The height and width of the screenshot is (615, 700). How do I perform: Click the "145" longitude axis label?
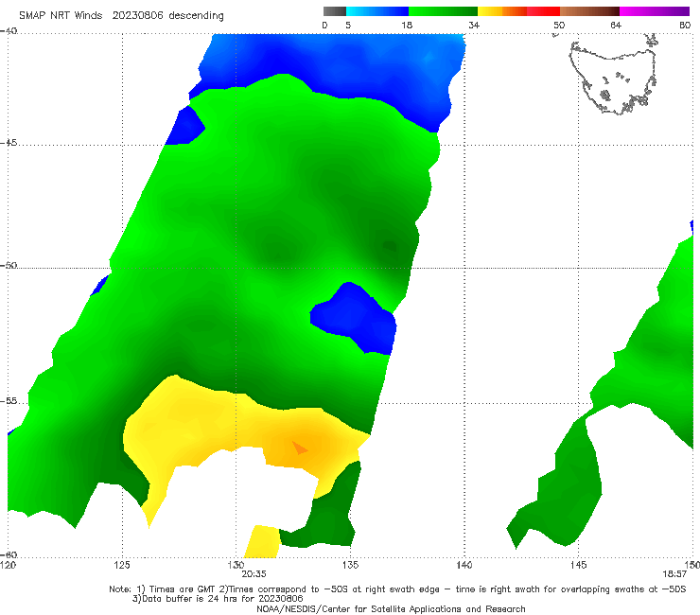tap(579, 565)
